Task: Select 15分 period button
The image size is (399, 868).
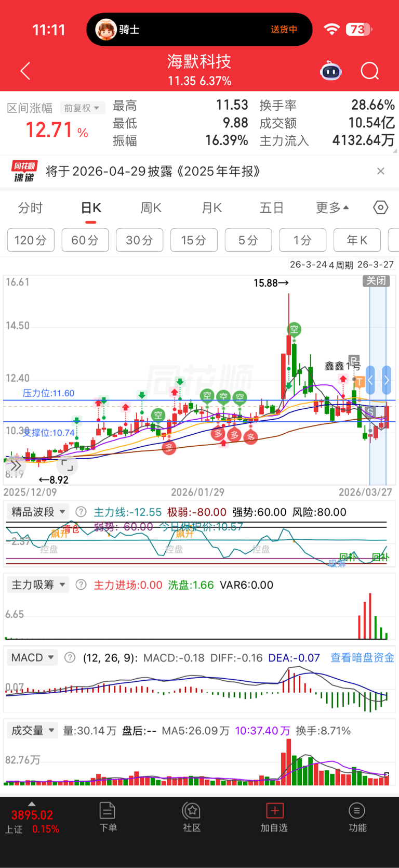Action: click(194, 240)
